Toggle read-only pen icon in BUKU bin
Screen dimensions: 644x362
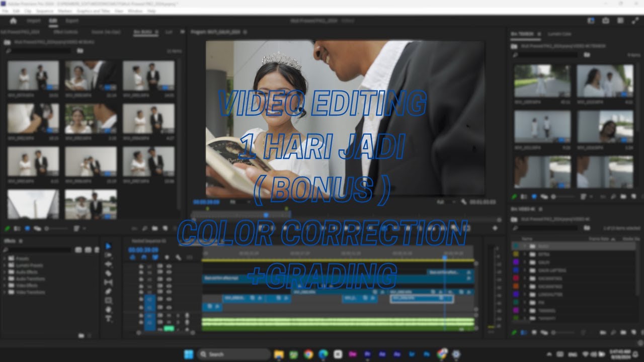[x=8, y=228]
